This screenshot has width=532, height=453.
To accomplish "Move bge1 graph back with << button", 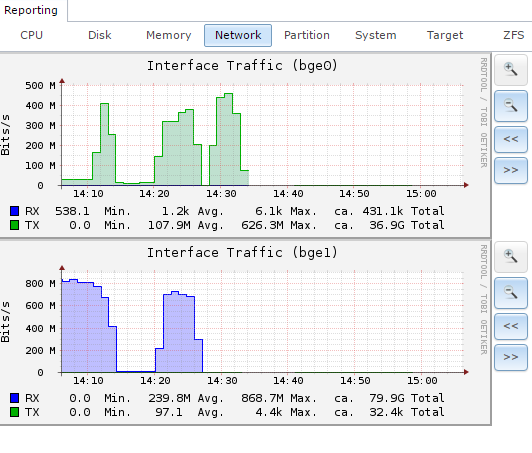I will tap(511, 326).
